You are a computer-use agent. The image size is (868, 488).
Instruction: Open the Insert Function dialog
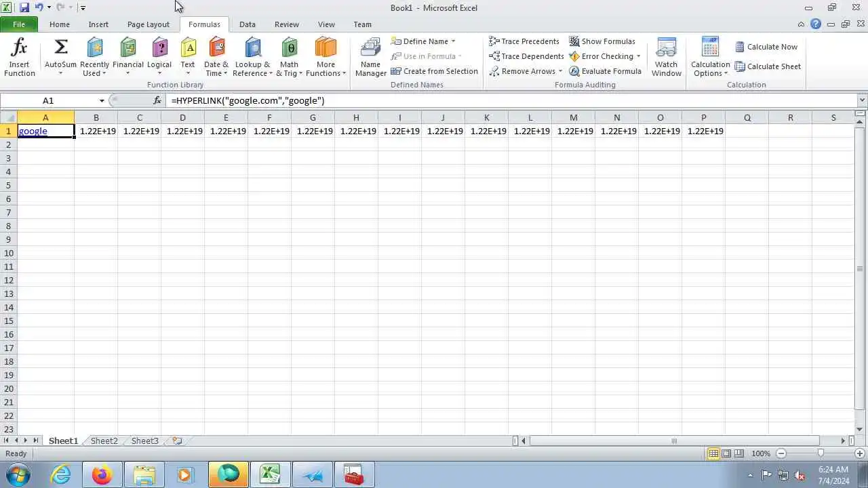click(x=20, y=58)
